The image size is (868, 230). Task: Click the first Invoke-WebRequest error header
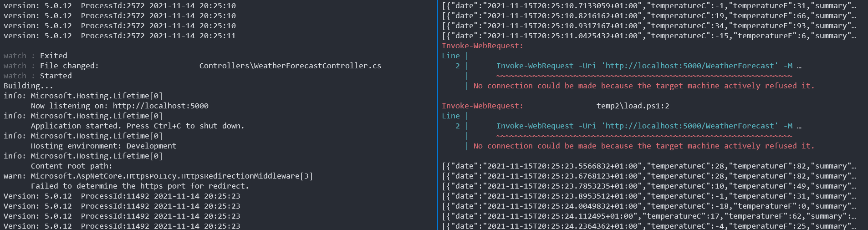tap(482, 46)
